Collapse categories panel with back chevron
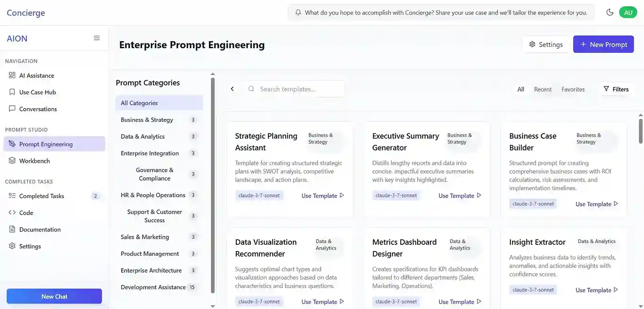The image size is (644, 309). pos(232,89)
